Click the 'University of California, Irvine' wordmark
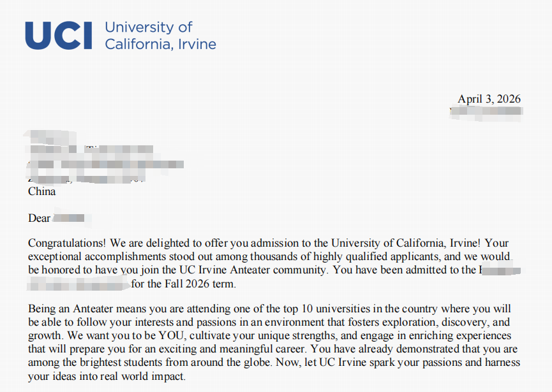The width and height of the screenshot is (552, 392). (x=160, y=36)
